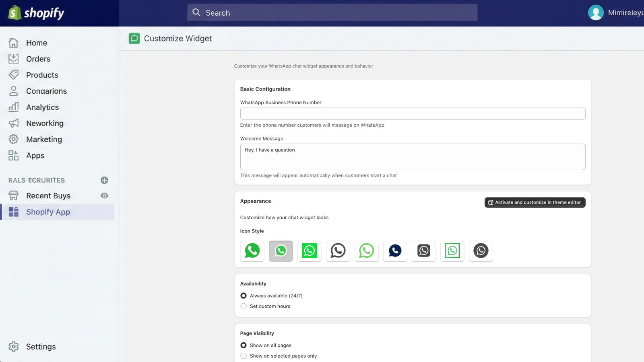Image resolution: width=644 pixels, height=362 pixels.
Task: Open the Orders page in sidebar
Action: click(x=38, y=59)
